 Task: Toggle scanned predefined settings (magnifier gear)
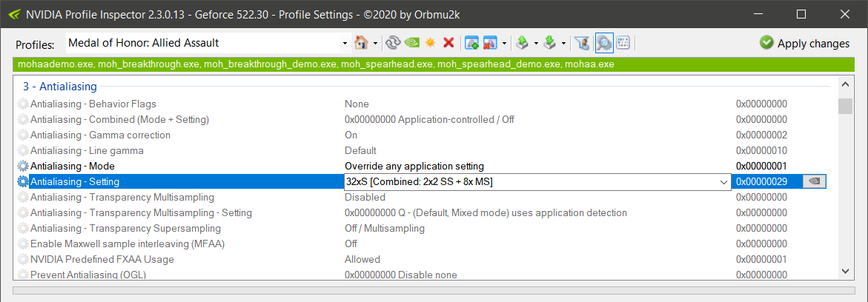click(x=604, y=43)
